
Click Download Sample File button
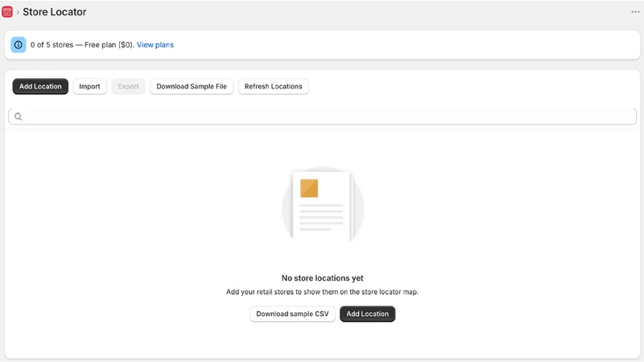[192, 87]
